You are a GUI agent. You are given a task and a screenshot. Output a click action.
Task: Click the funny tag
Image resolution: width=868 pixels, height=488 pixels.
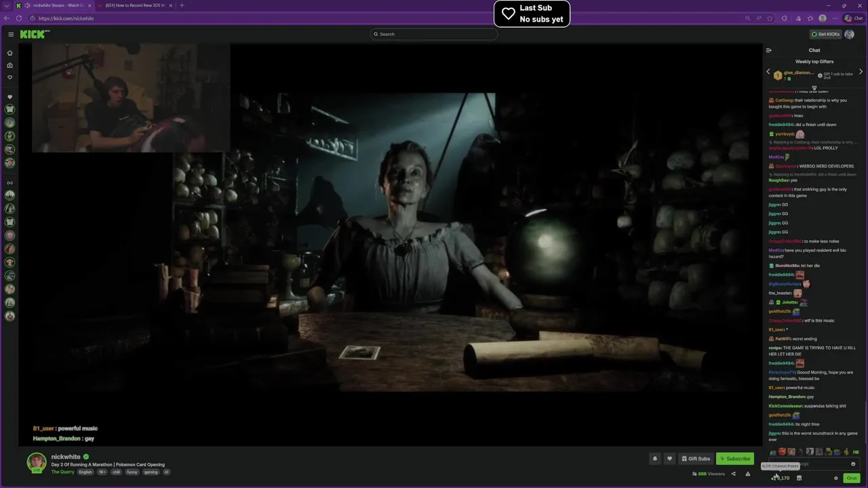tap(132, 472)
